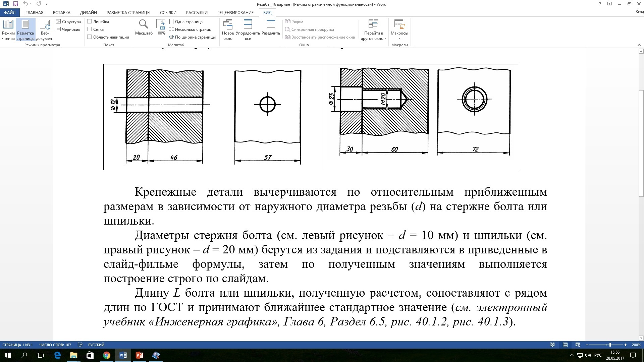Enable Navigation Pane checkbox (Область навигации)
This screenshot has height=362, width=644.
coord(90,37)
